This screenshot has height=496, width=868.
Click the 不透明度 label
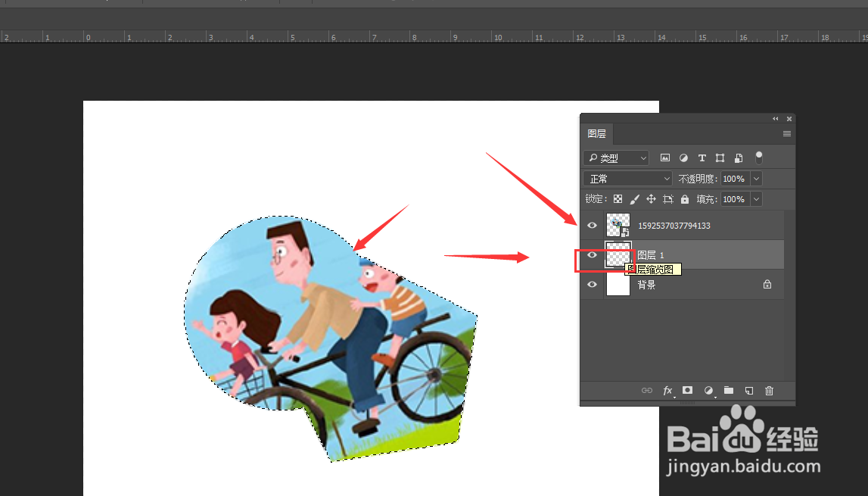click(x=698, y=179)
